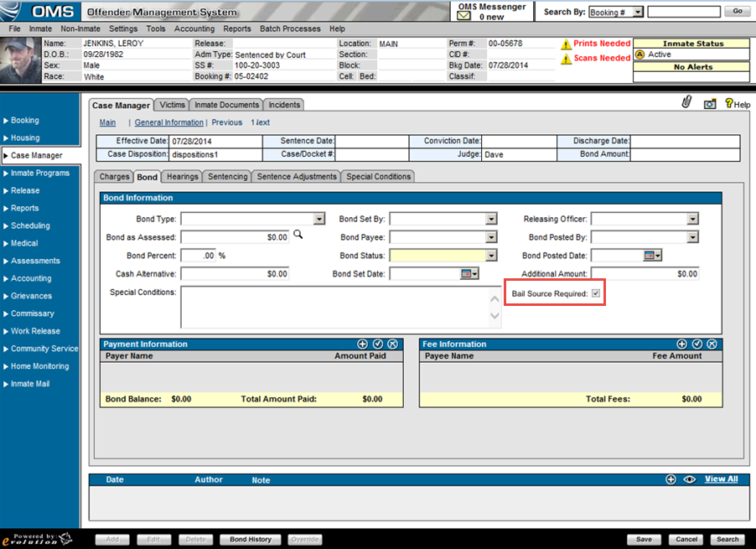Toggle the eye icon in notes header
Image resolution: width=756 pixels, height=549 pixels.
coord(691,479)
